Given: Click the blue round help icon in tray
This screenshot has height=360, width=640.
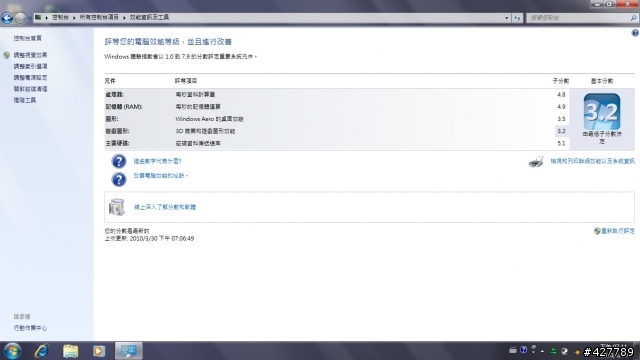Looking at the screenshot, I should [523, 350].
